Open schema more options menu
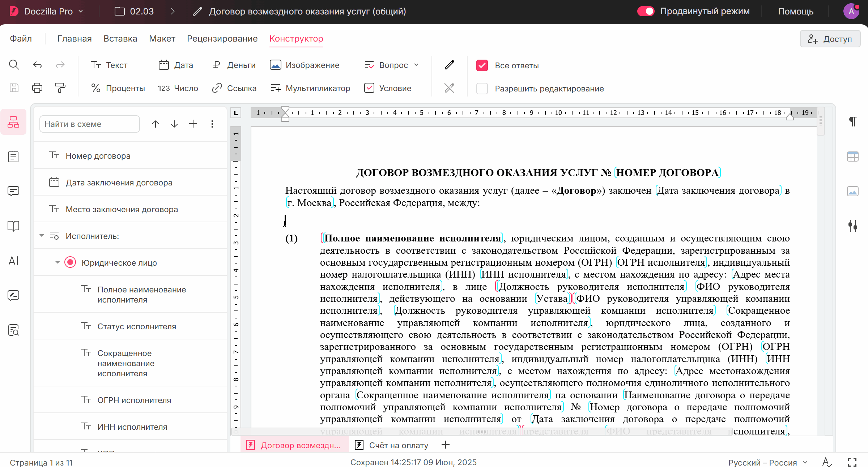Screen dimensions: 868x467 [212, 124]
